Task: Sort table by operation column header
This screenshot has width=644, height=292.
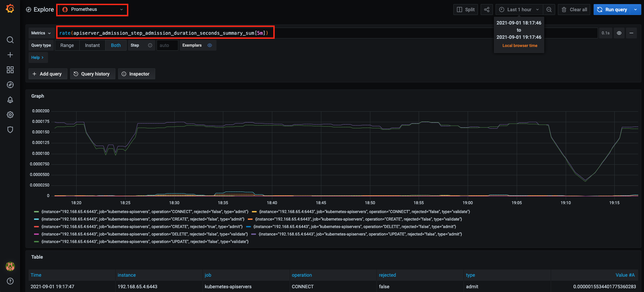Action: click(x=302, y=275)
